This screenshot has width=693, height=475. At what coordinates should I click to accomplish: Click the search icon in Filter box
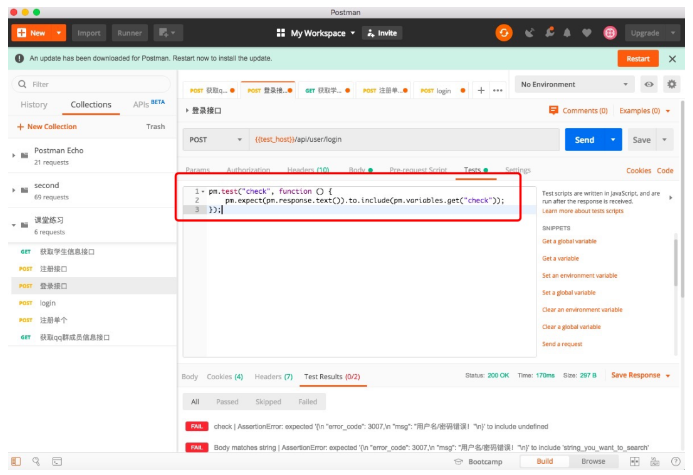[x=22, y=84]
